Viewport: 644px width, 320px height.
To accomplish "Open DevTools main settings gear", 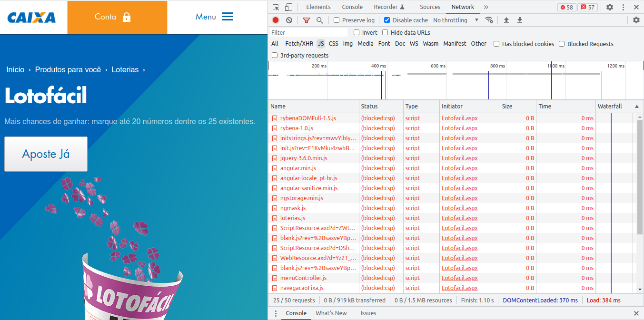I will (610, 7).
